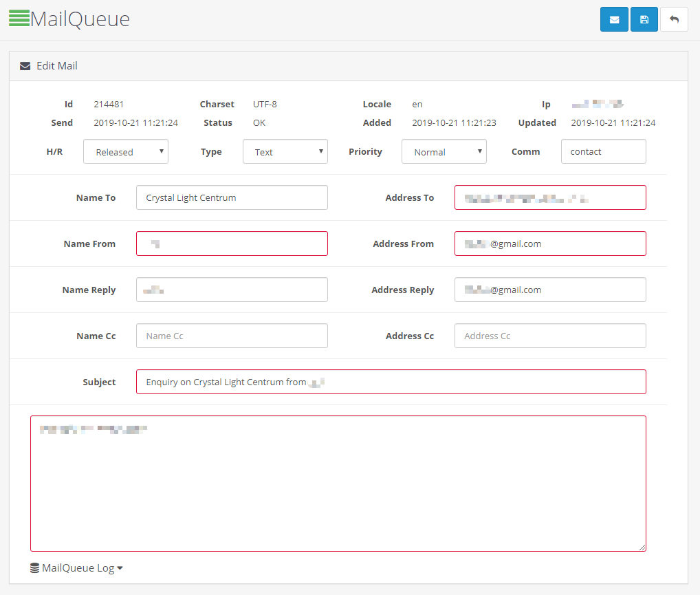Click inside the message body text area
The image size is (700, 595).
point(338,484)
